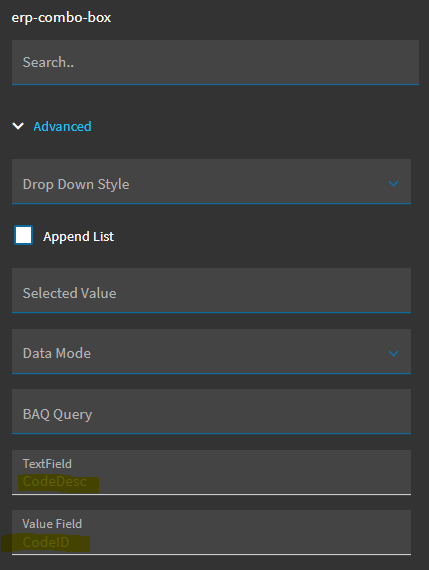429x570 pixels.
Task: Click the Drop Down Style chevron arrow
Action: pyautogui.click(x=393, y=184)
